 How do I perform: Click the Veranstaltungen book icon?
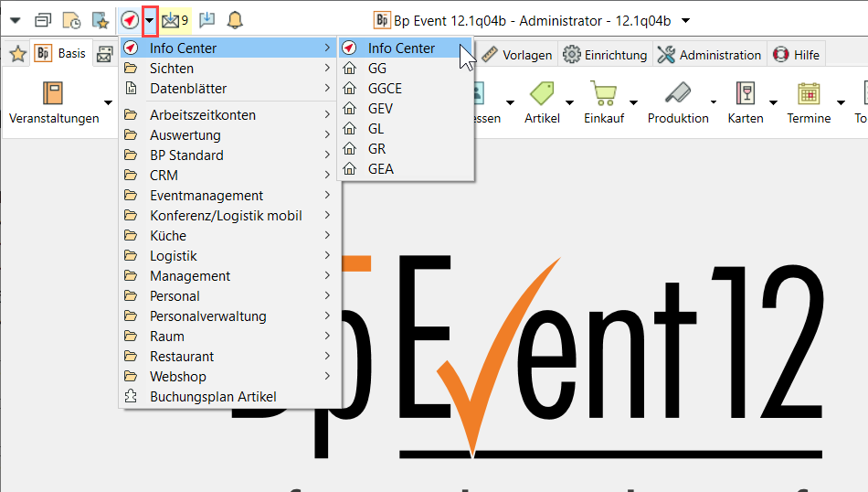(x=53, y=94)
